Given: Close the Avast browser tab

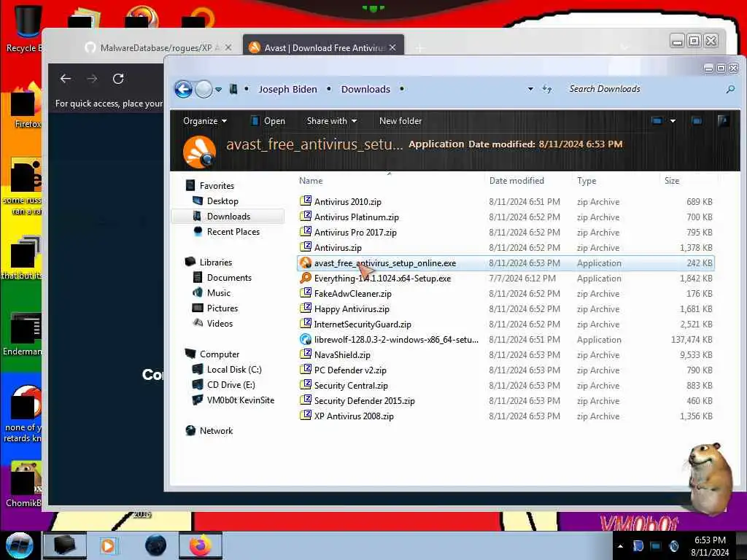Looking at the screenshot, I should pos(392,47).
